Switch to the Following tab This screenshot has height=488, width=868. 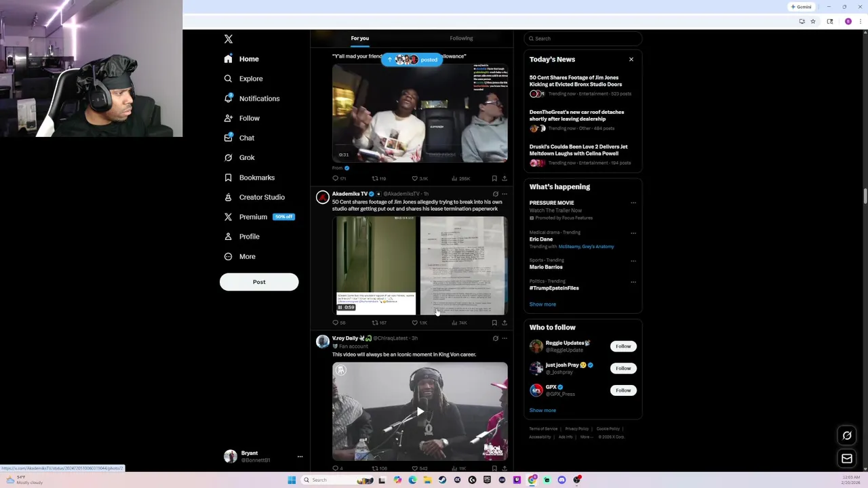(x=461, y=39)
